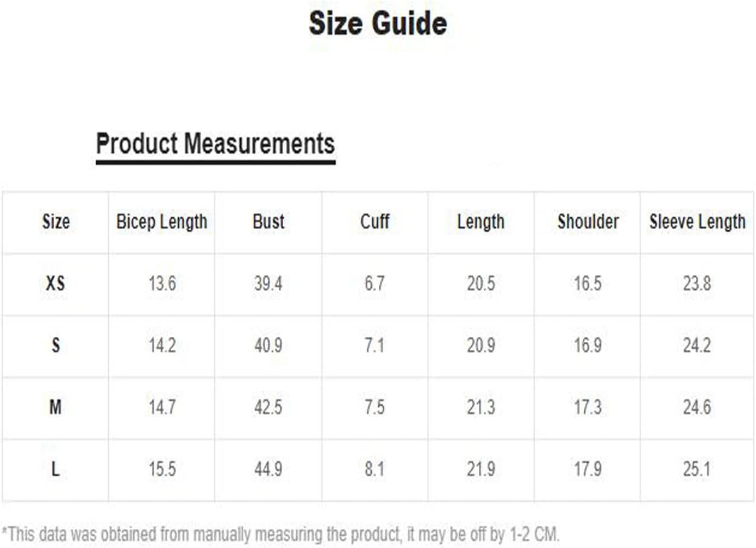
Task: Select the S size row label
Action: tap(55, 345)
